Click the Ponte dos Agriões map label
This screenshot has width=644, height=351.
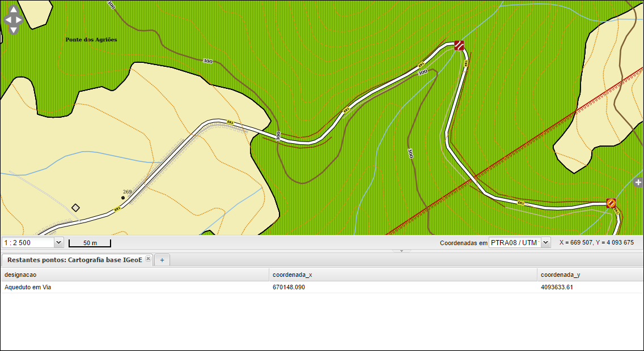(91, 40)
